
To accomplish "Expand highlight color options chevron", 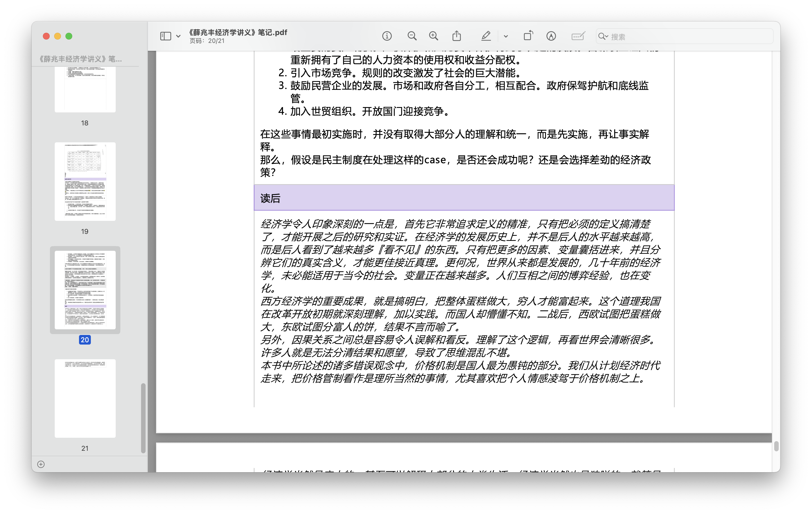I will [506, 36].
